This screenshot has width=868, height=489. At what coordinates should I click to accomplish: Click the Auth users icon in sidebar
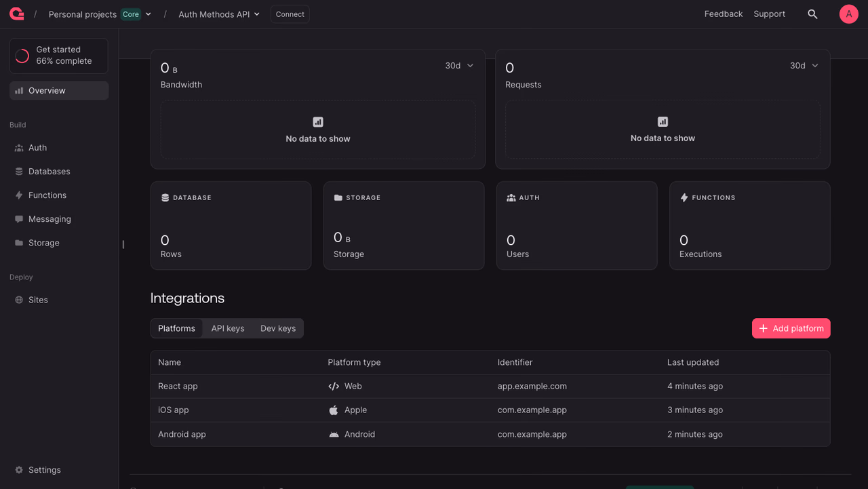point(19,148)
